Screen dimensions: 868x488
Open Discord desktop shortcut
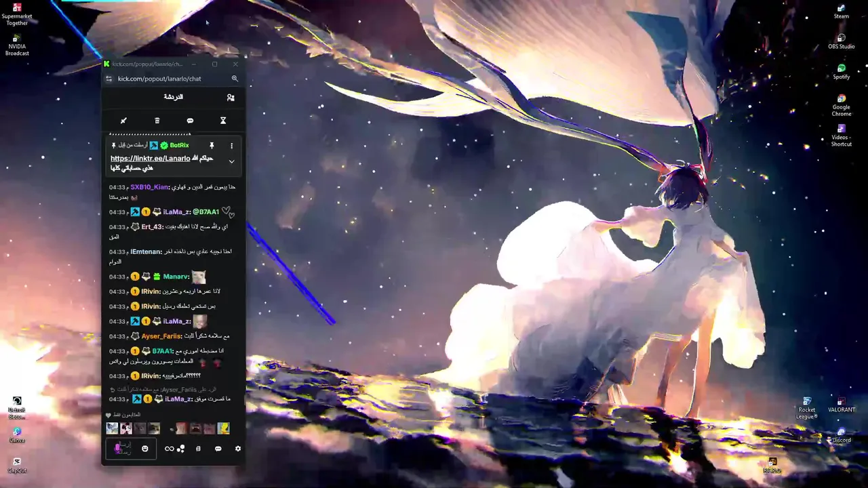842,435
